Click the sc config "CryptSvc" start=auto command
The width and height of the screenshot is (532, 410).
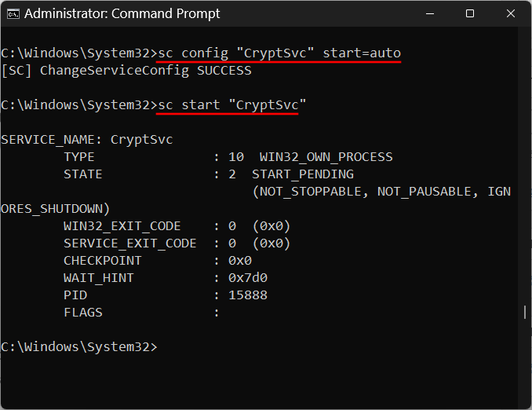pyautogui.click(x=279, y=53)
